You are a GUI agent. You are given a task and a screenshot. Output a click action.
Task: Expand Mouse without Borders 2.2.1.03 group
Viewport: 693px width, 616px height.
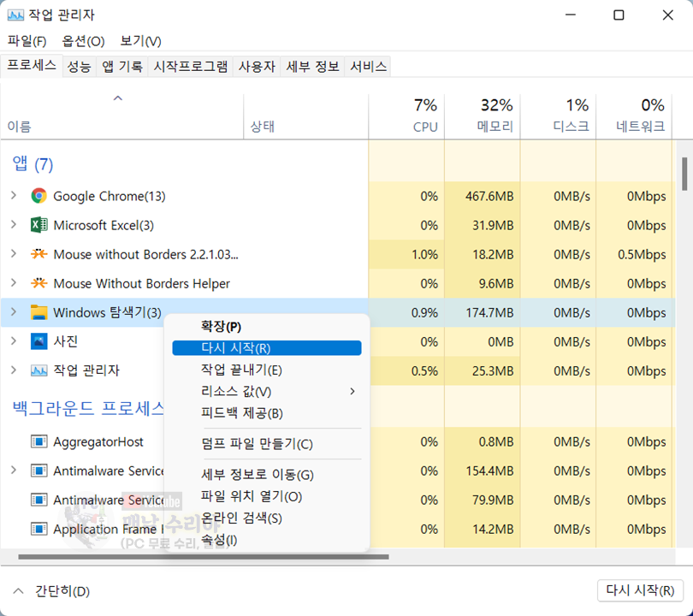[x=14, y=253]
